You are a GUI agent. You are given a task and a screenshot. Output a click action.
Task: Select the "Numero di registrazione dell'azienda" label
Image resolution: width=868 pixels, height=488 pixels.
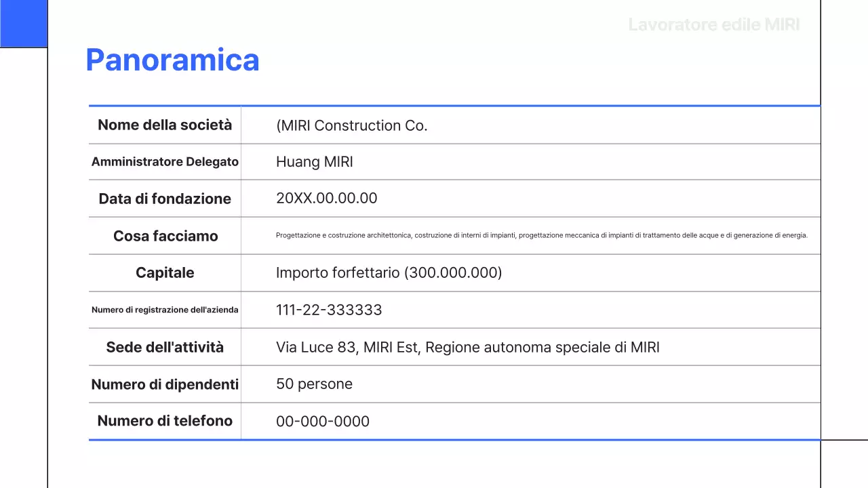(165, 310)
